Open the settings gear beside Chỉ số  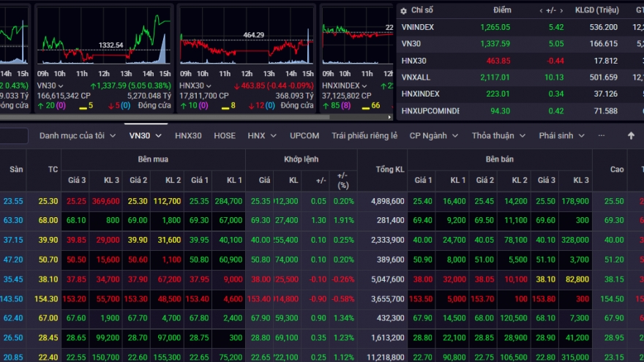click(402, 10)
